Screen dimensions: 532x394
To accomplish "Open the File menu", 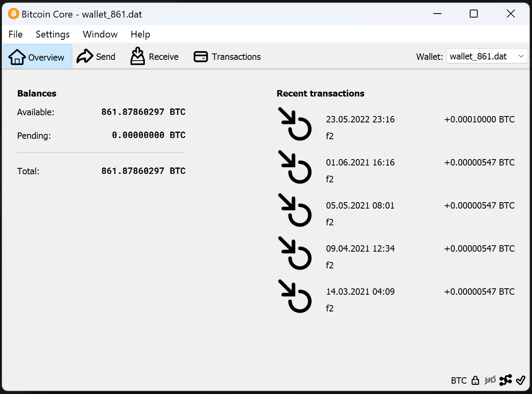I will (16, 34).
